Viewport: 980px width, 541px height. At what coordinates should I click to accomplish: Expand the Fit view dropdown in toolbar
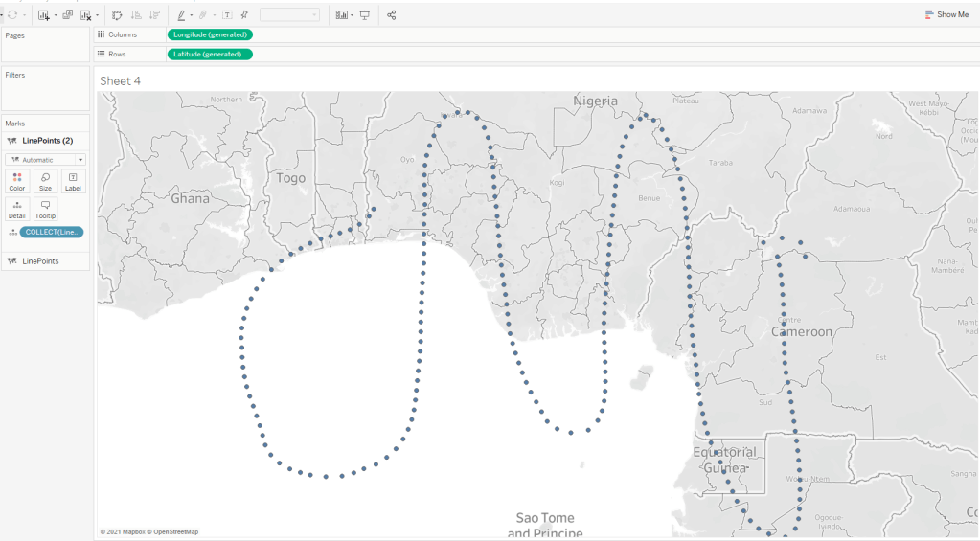(313, 15)
